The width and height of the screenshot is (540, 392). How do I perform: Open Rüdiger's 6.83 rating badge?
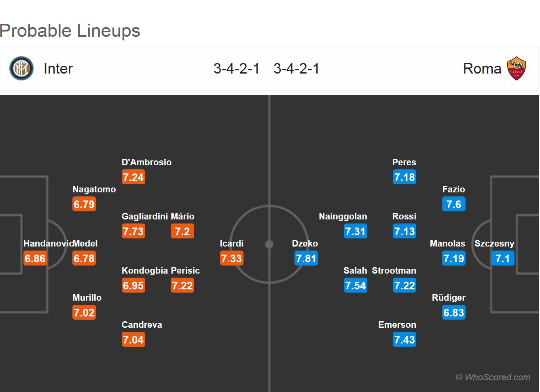(x=454, y=312)
